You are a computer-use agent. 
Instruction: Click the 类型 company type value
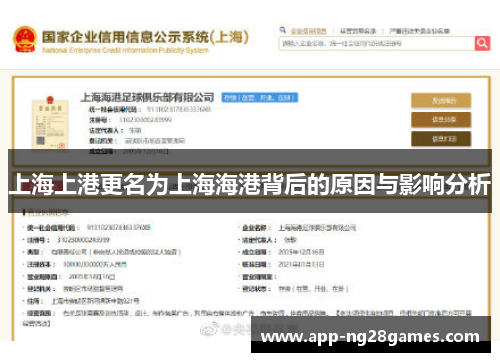coord(116,252)
